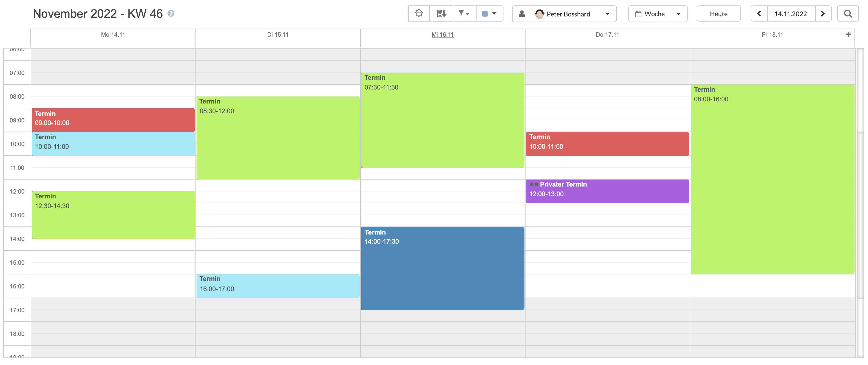
Task: Open the purple Privater Termin 12:00-13:00
Action: point(607,191)
